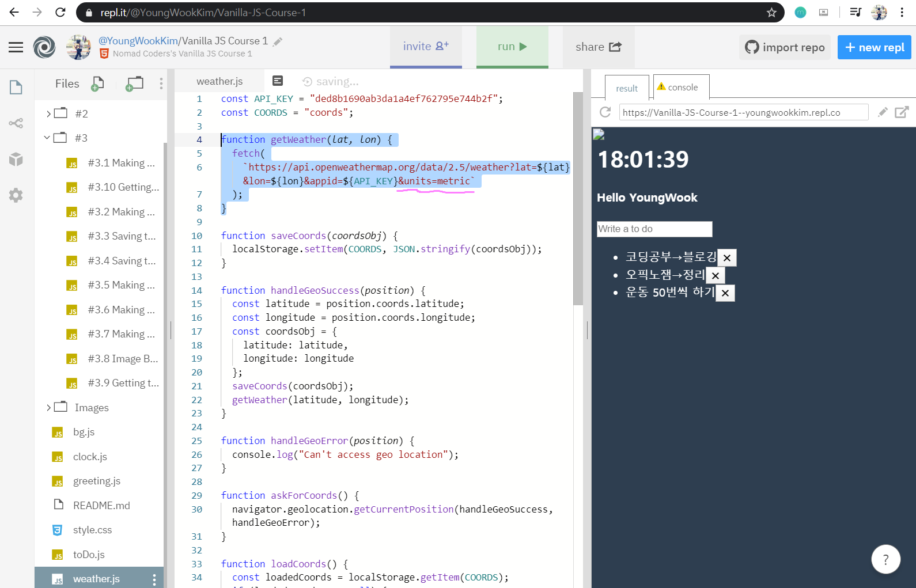Open the toDo.js file
The image size is (916, 588).
[78, 555]
